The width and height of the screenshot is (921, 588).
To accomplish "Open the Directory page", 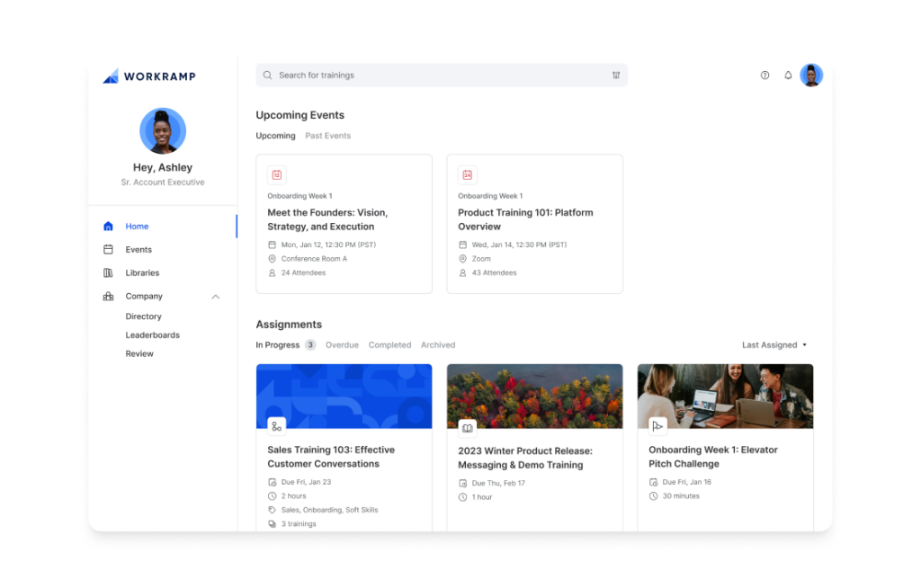I will click(x=143, y=316).
